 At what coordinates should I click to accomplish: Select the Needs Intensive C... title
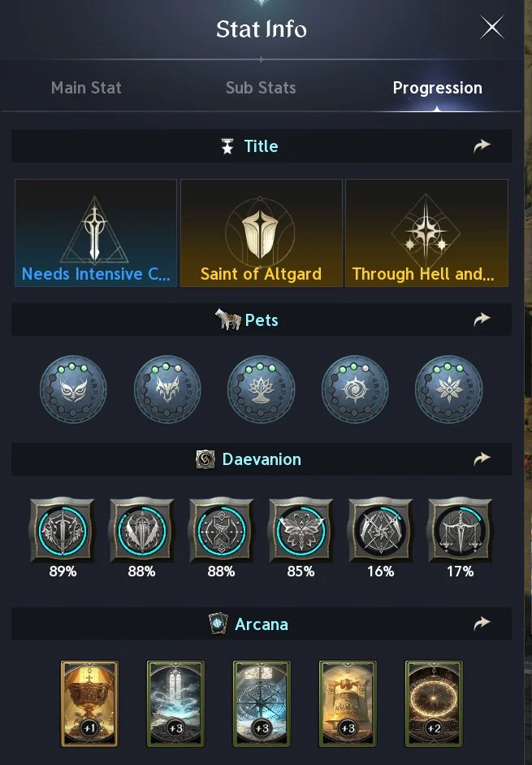click(96, 233)
